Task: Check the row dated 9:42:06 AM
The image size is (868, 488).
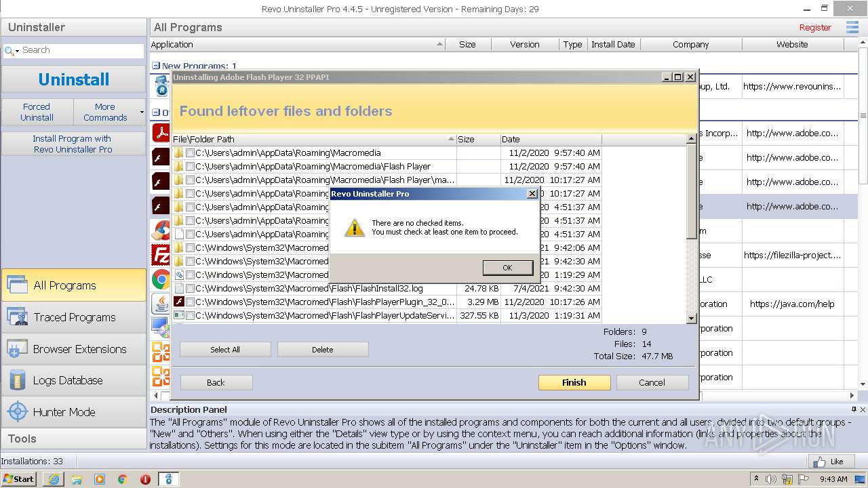Action: click(x=191, y=248)
